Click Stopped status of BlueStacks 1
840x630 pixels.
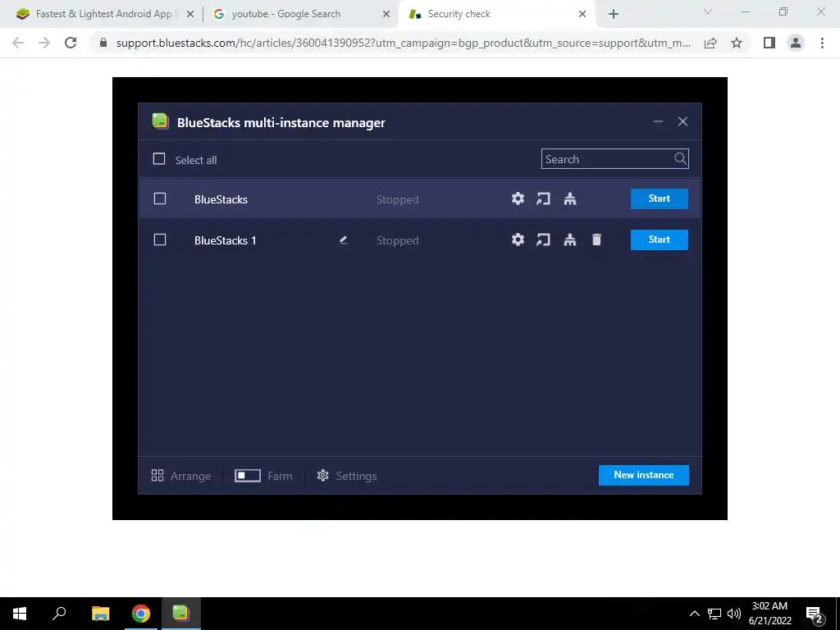pyautogui.click(x=398, y=240)
